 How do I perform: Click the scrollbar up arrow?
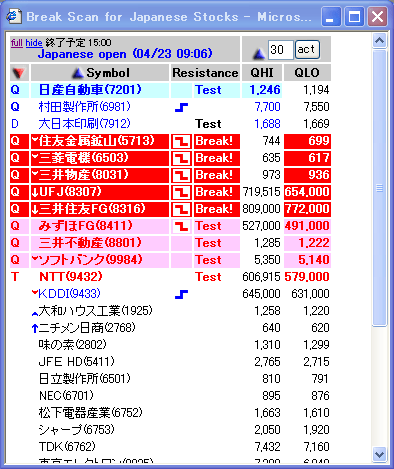(379, 41)
